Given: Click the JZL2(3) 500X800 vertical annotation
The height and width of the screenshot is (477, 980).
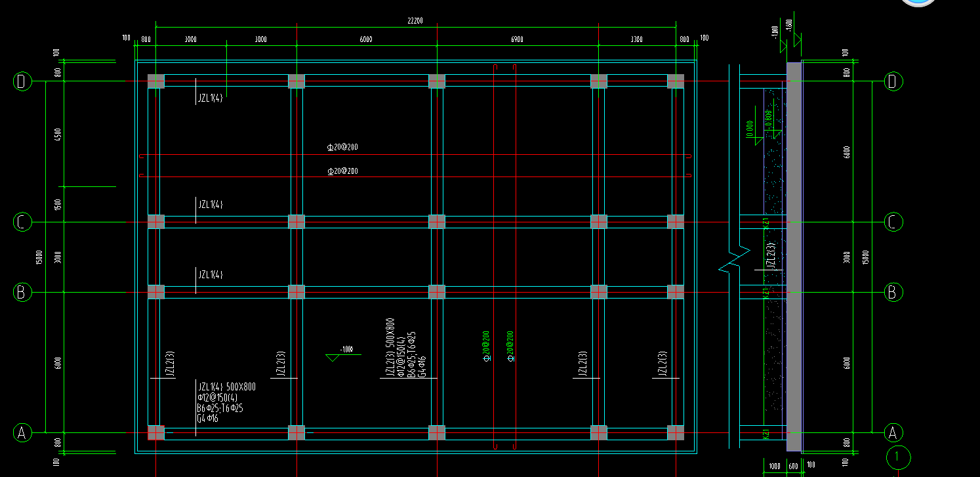Looking at the screenshot, I should (x=390, y=348).
